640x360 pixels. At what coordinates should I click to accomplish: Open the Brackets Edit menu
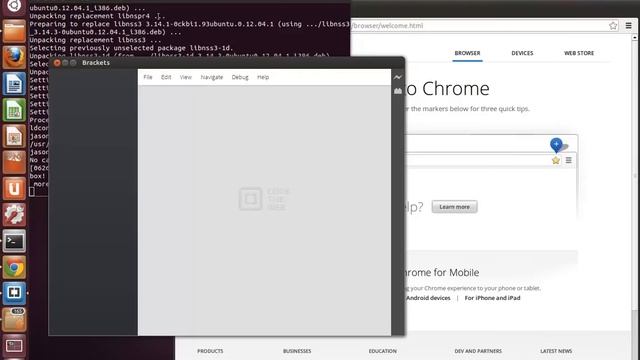166,77
